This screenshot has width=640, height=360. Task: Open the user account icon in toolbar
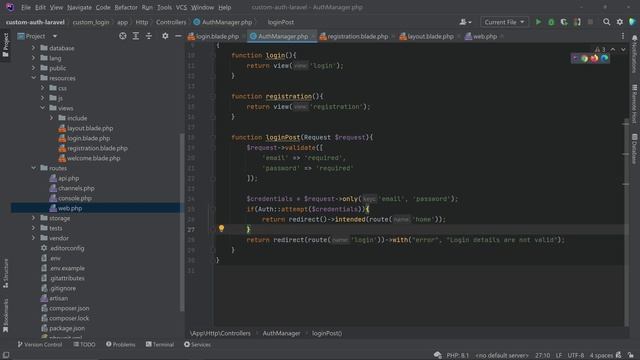click(x=465, y=22)
